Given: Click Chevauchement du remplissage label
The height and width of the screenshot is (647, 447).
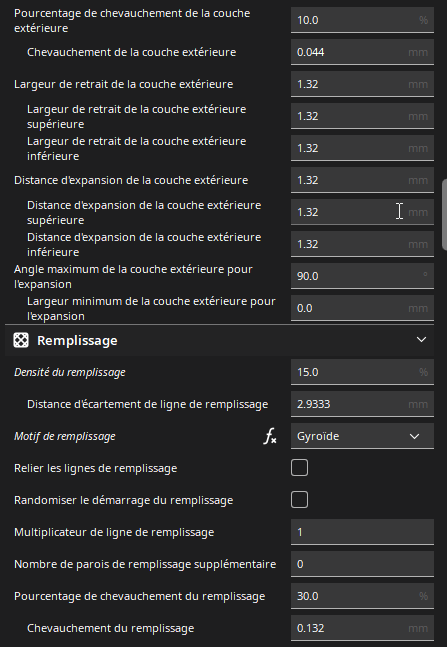Looking at the screenshot, I should click(111, 628).
